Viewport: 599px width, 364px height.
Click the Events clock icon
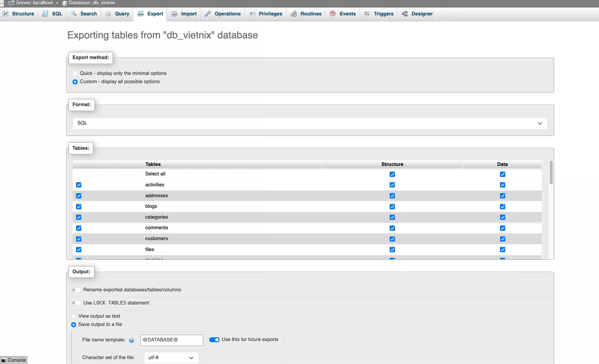tap(333, 14)
